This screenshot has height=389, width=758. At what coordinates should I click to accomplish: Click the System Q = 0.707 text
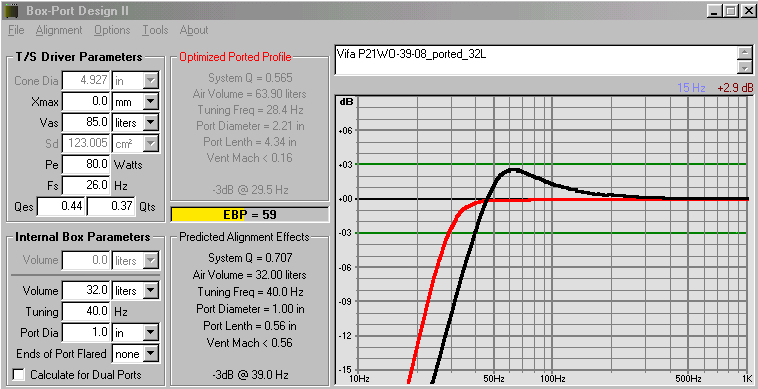pyautogui.click(x=249, y=258)
